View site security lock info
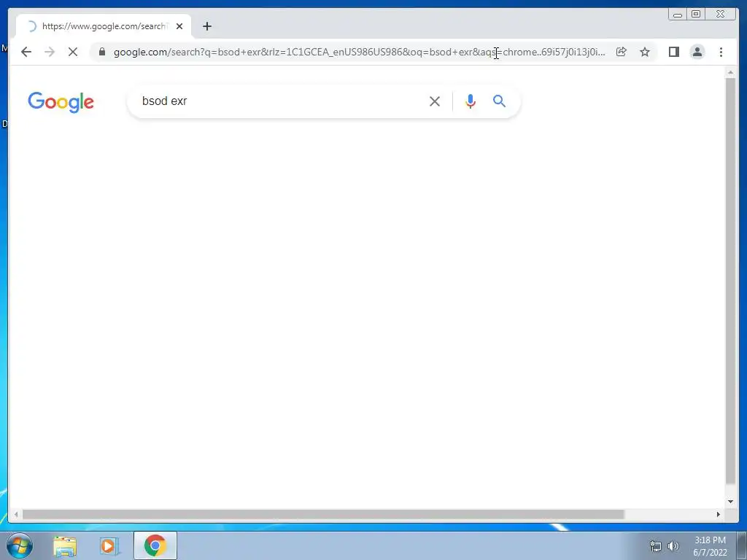The height and width of the screenshot is (560, 747). pyautogui.click(x=102, y=52)
